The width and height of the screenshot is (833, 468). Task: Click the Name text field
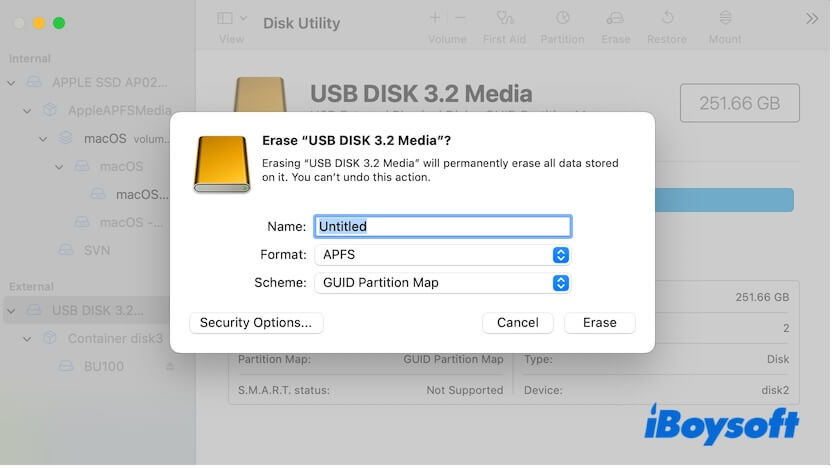[x=442, y=227]
